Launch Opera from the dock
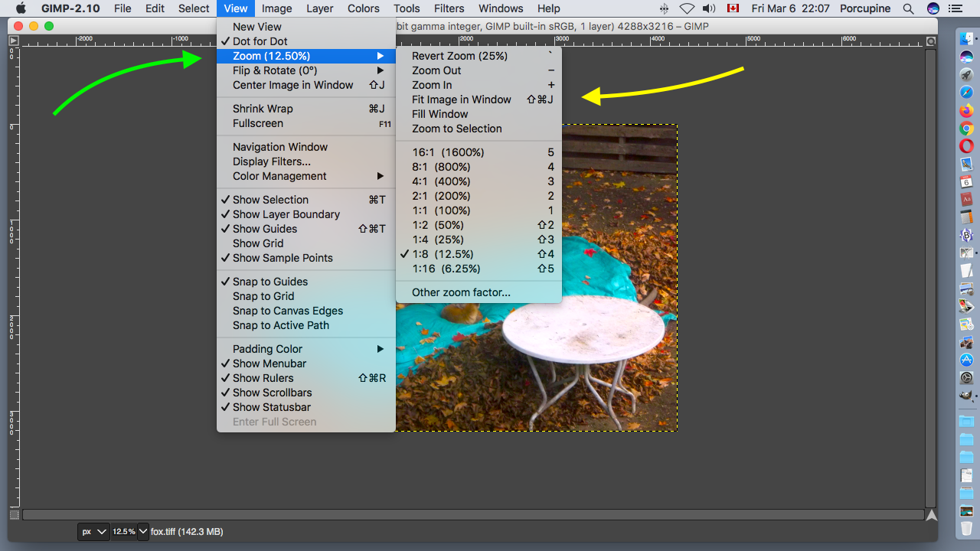The height and width of the screenshot is (551, 980). 966,146
